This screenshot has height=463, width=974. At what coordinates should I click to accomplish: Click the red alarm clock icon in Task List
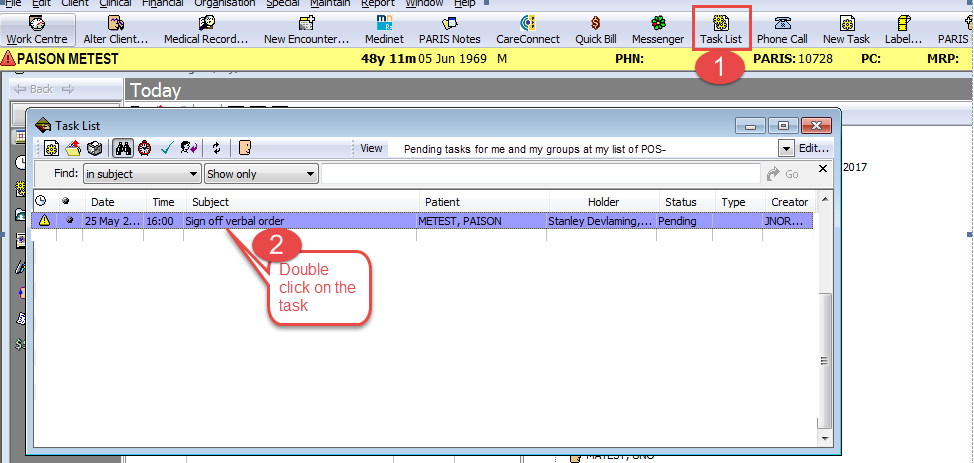[x=144, y=148]
